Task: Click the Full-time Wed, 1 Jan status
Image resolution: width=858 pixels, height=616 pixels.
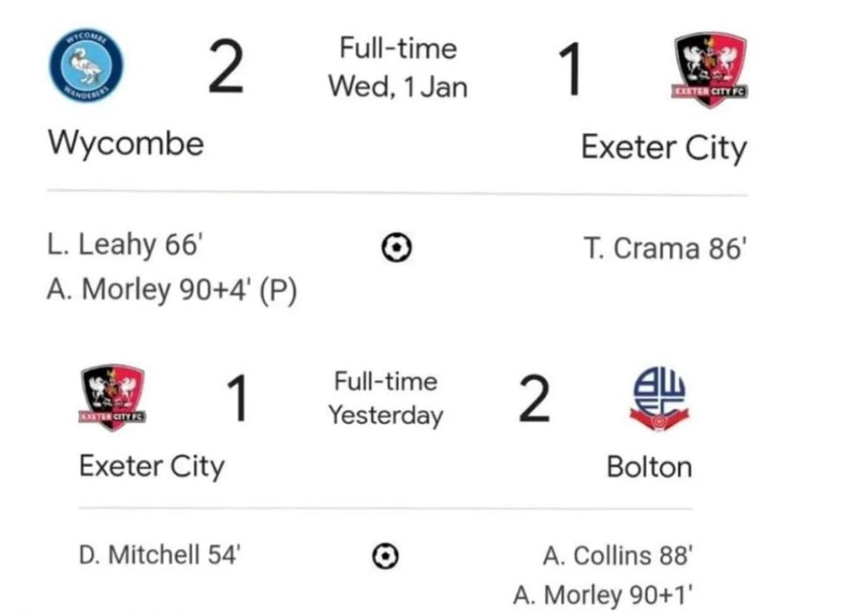Action: [398, 68]
